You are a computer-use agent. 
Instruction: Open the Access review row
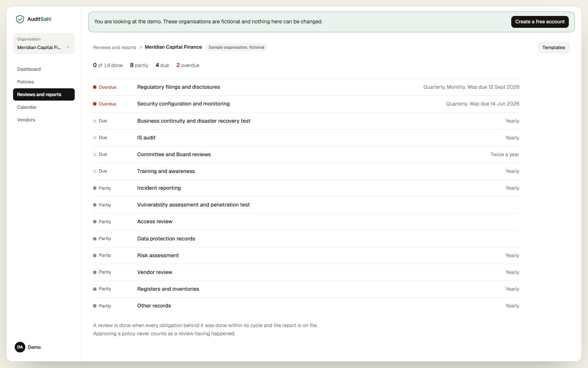306,222
